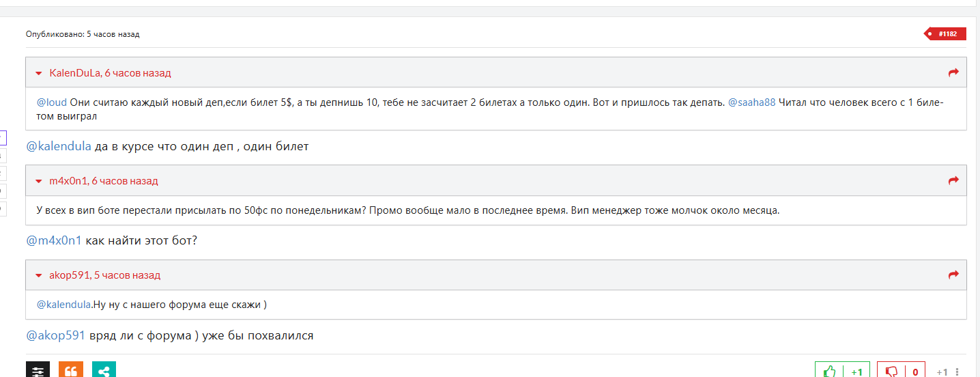Collapse the m4x0n1 quote block

click(39, 182)
